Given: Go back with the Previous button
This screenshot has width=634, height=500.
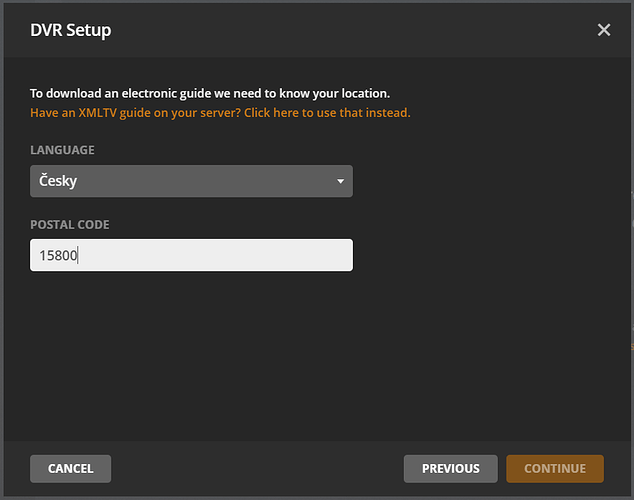Looking at the screenshot, I should [x=450, y=468].
